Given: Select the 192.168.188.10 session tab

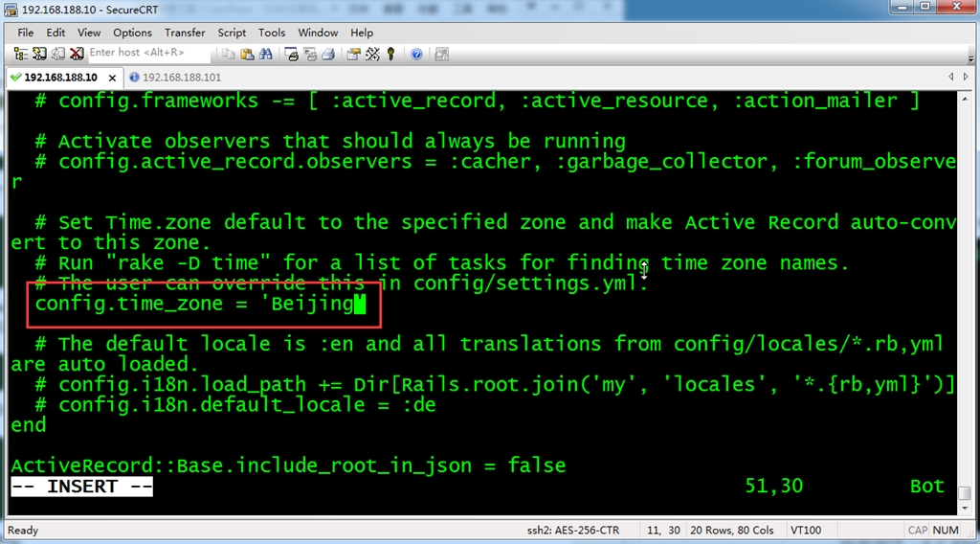Looking at the screenshot, I should 60,78.
